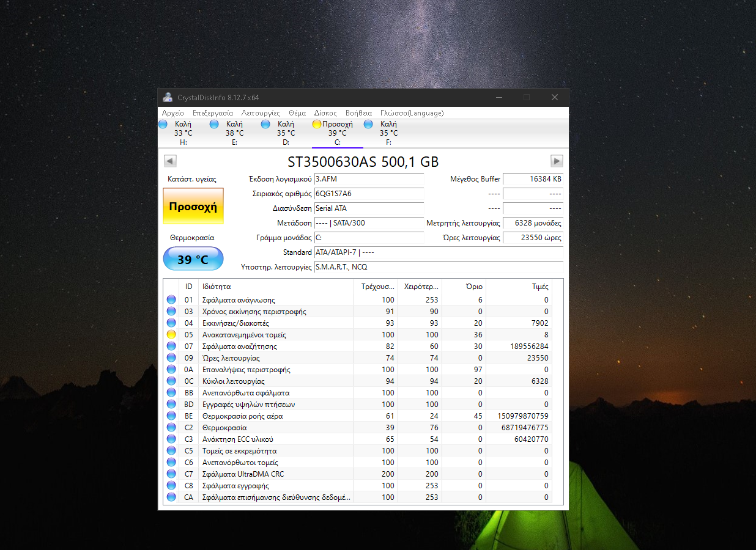Click the blue orb for attribute C2

coord(171,427)
